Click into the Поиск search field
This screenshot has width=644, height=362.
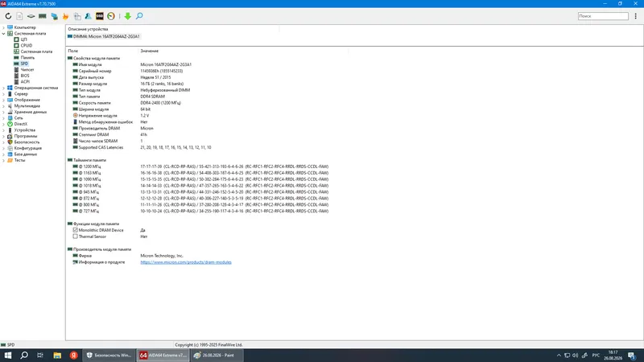[x=603, y=16]
